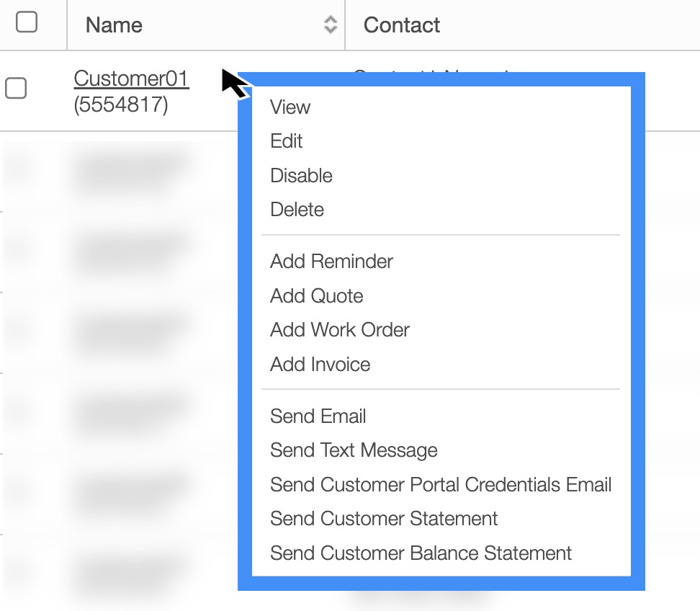700x611 pixels.
Task: Check the Customer01 row checkbox
Action: [16, 89]
